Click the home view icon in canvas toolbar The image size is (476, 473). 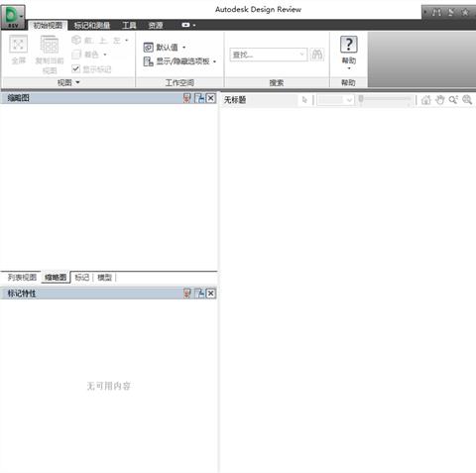pyautogui.click(x=426, y=99)
